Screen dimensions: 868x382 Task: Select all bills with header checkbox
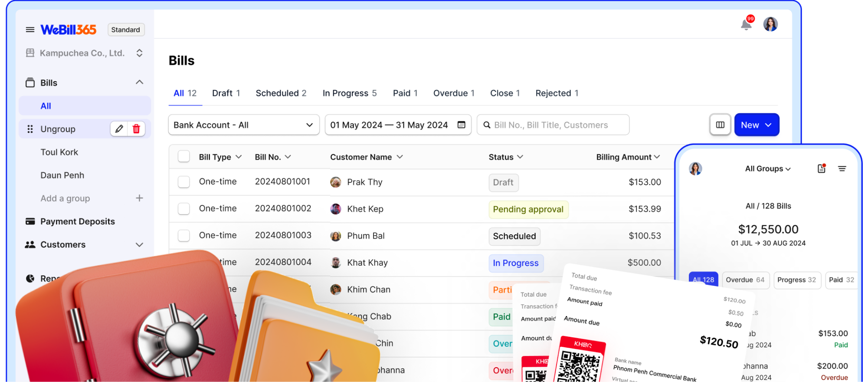(184, 157)
